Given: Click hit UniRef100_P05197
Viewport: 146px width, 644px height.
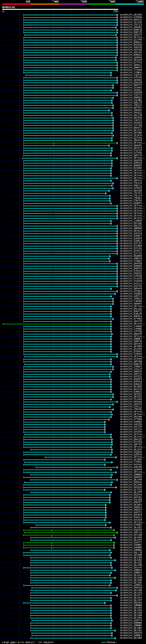Looking at the screenshot, I should [x=131, y=271].
